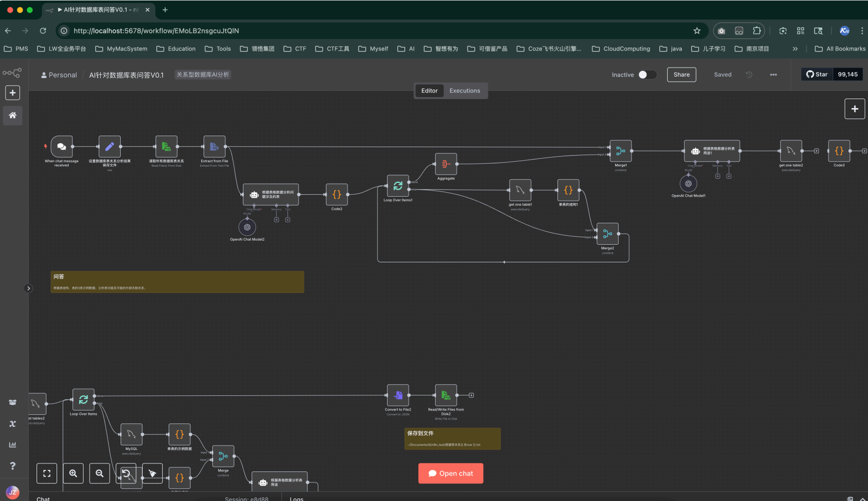868x501 pixels.
Task: Select the get one table2 MySQL node
Action: [x=791, y=151]
